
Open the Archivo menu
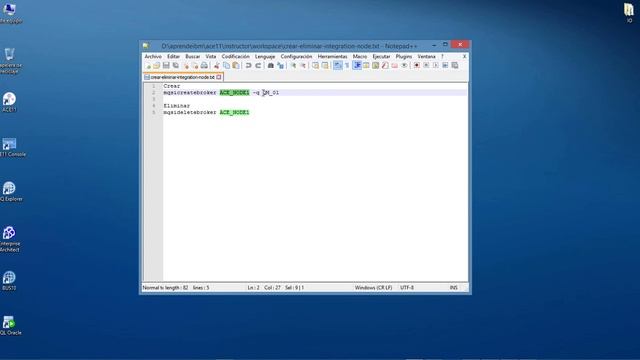tap(153, 56)
